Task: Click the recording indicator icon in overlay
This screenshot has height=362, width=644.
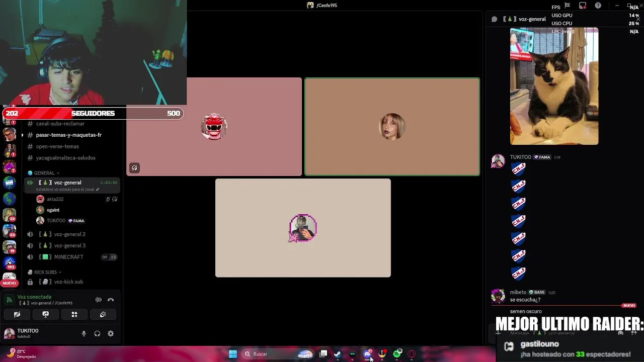Action: (x=583, y=6)
